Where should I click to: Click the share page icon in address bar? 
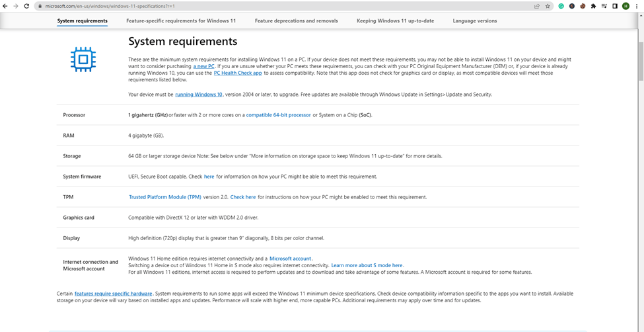(537, 6)
